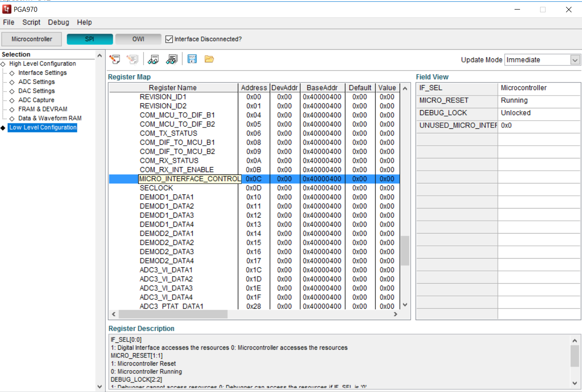Select the COM_MCU_TO_DIF_B1 register
The image size is (582, 392).
click(x=254, y=115)
